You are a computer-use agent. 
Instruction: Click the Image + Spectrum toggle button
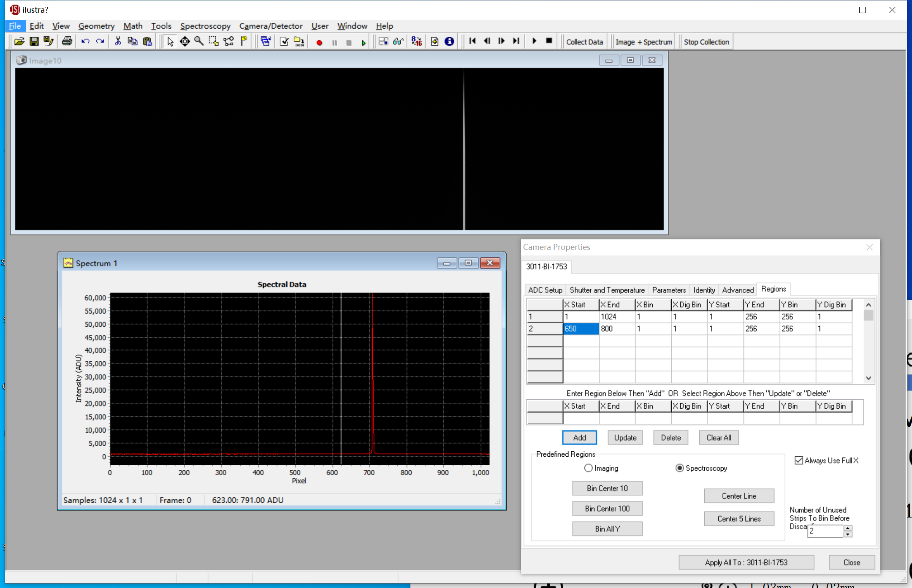(643, 42)
